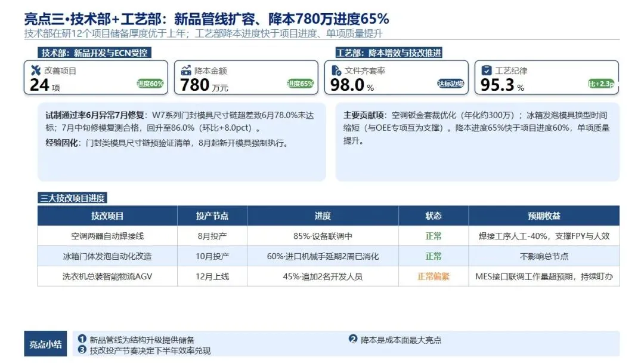Click the 8月投产 cell
The height and width of the screenshot is (363, 644).
tap(212, 236)
